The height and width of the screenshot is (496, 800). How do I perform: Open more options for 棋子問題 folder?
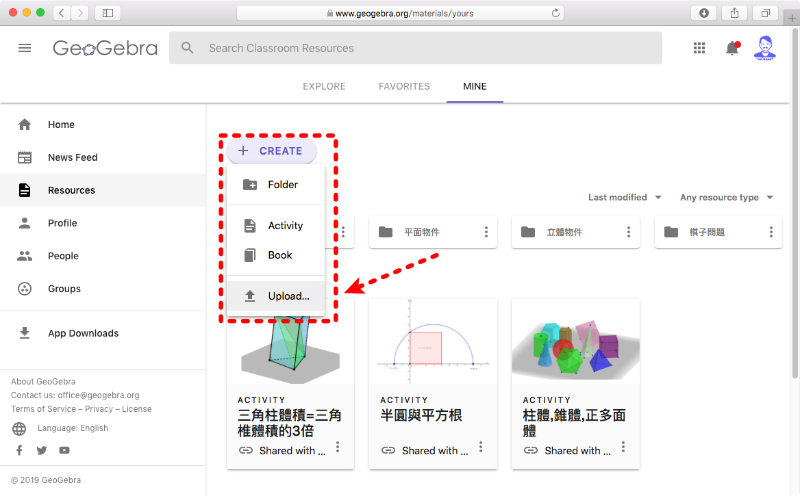coord(771,232)
